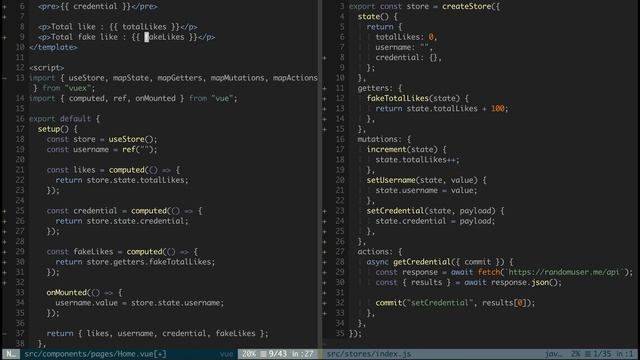Click 'export default' in Home.vue
Viewport: 640px width, 360px height.
[x=60, y=119]
